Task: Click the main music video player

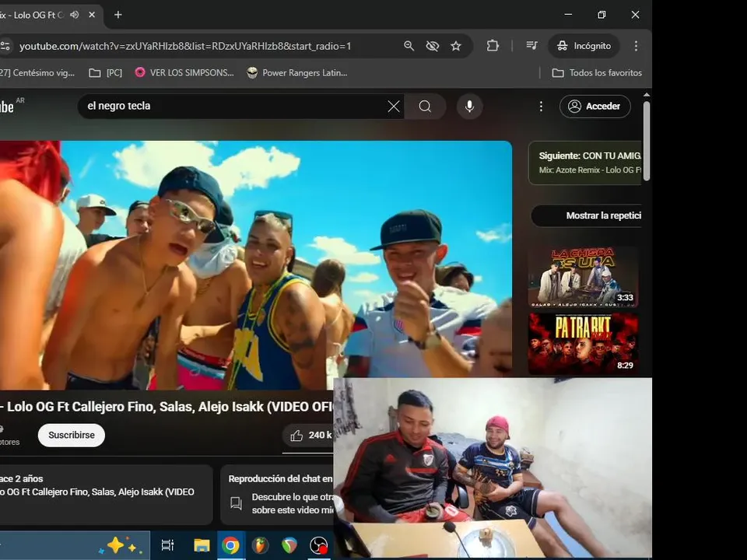Action: coord(256,265)
